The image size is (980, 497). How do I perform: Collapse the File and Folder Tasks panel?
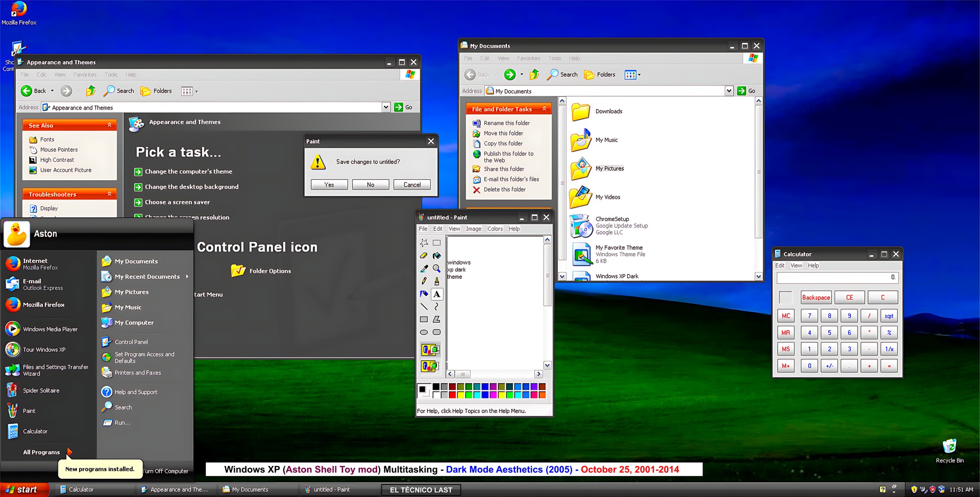click(x=544, y=109)
